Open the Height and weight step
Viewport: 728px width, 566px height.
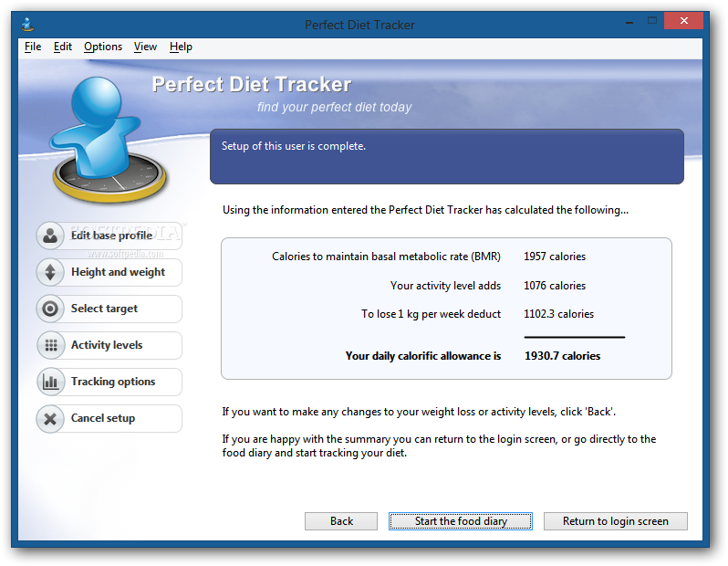(109, 272)
